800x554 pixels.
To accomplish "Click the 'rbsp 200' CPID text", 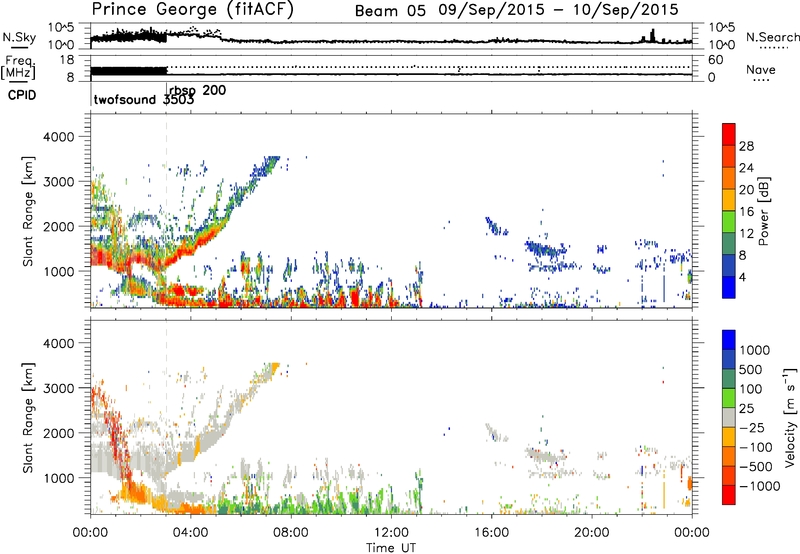I will [x=197, y=90].
